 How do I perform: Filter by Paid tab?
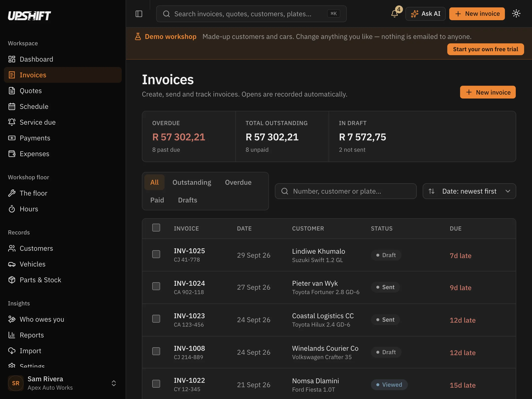pyautogui.click(x=157, y=200)
